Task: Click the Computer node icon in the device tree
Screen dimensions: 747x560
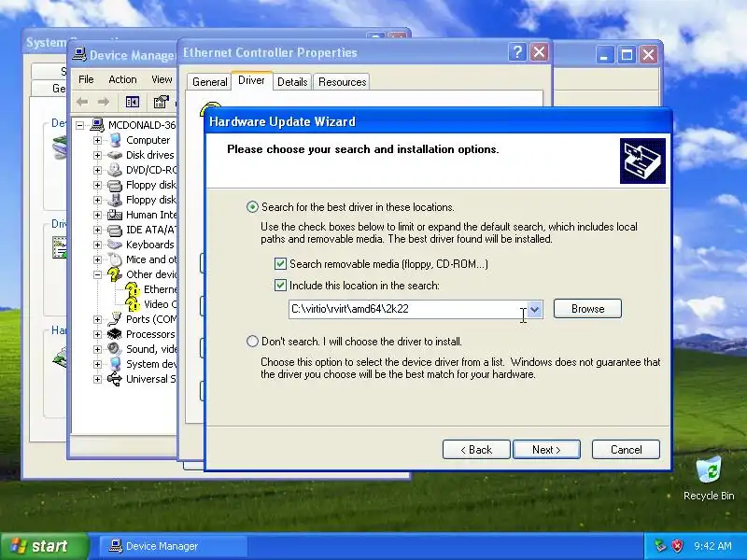Action: click(115, 140)
